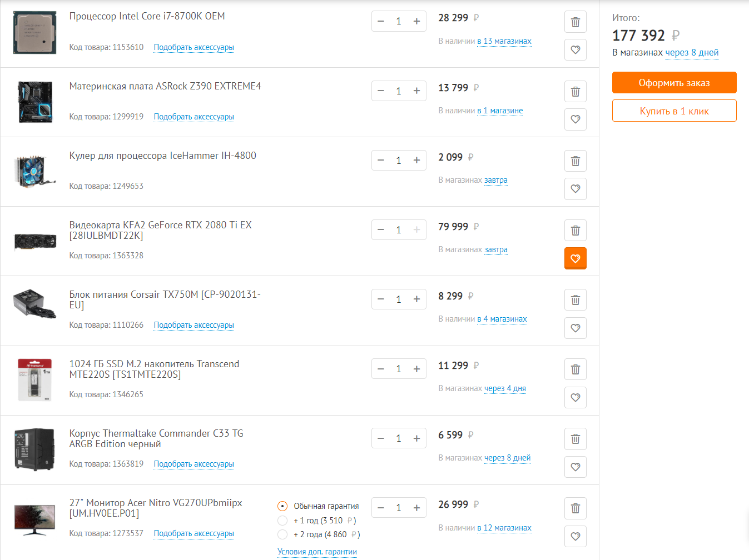Decrease quantity of Intel Core i7-8700K
Viewport: 749px width, 560px height.
(381, 21)
